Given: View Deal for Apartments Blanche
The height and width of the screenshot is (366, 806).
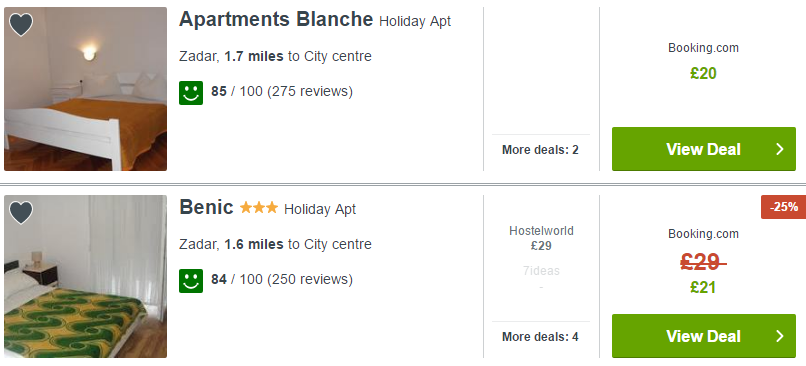Looking at the screenshot, I should pos(704,149).
